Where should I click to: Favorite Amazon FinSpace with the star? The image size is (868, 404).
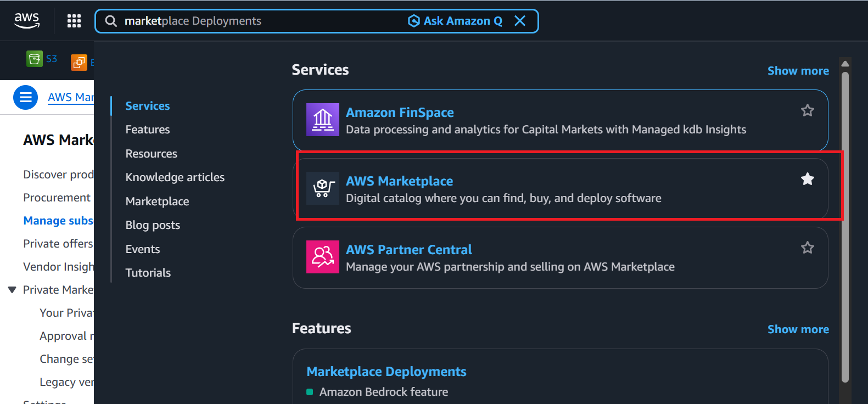tap(807, 110)
